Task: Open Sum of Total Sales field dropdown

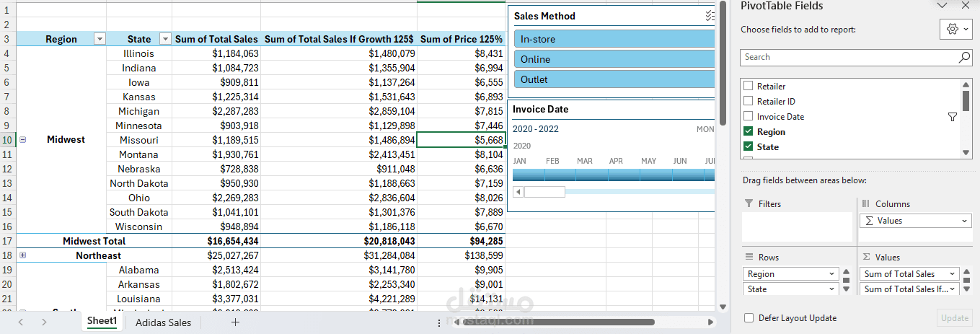Action: tap(953, 273)
